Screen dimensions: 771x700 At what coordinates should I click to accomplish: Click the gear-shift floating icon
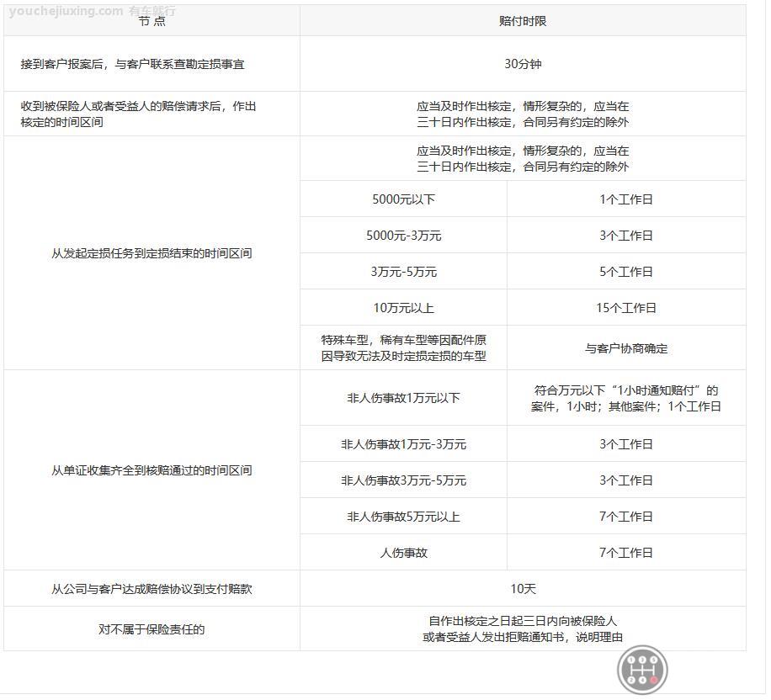tap(643, 670)
